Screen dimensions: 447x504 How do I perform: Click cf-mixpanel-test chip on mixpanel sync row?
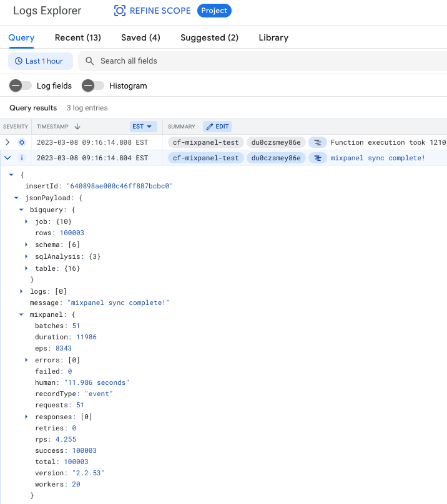point(206,158)
